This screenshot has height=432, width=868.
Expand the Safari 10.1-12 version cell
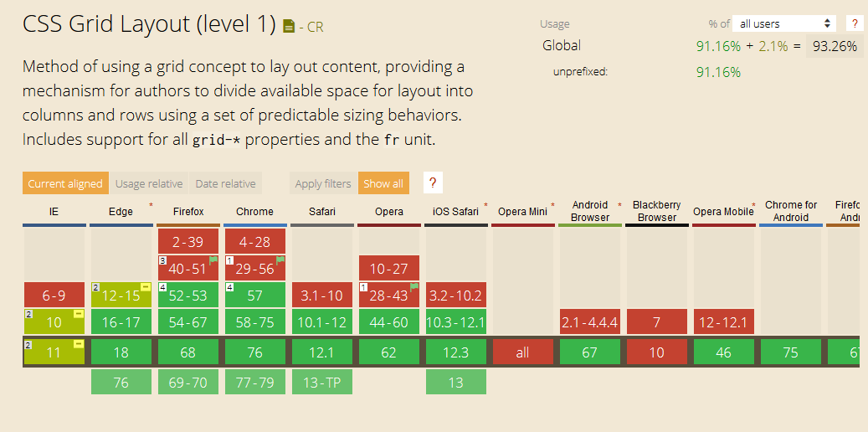point(322,322)
